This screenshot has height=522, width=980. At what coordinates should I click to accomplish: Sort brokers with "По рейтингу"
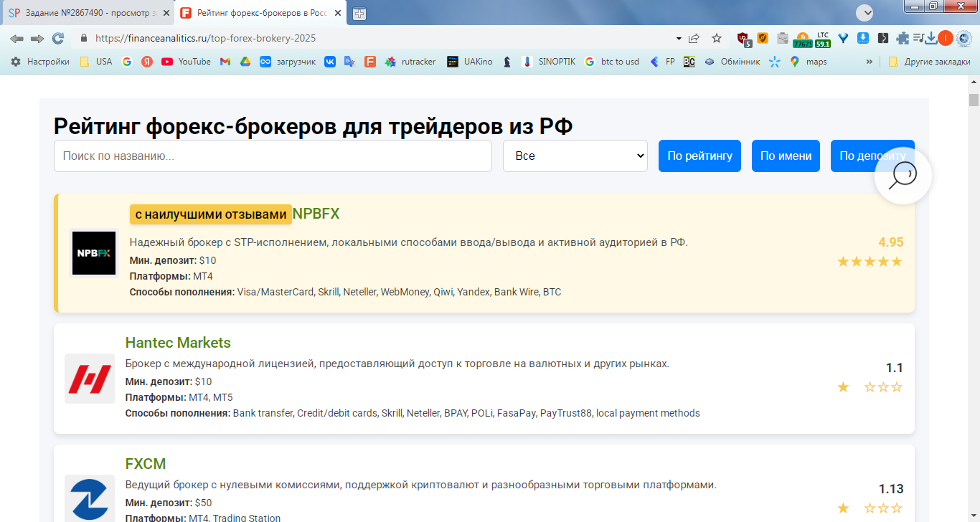click(x=699, y=156)
